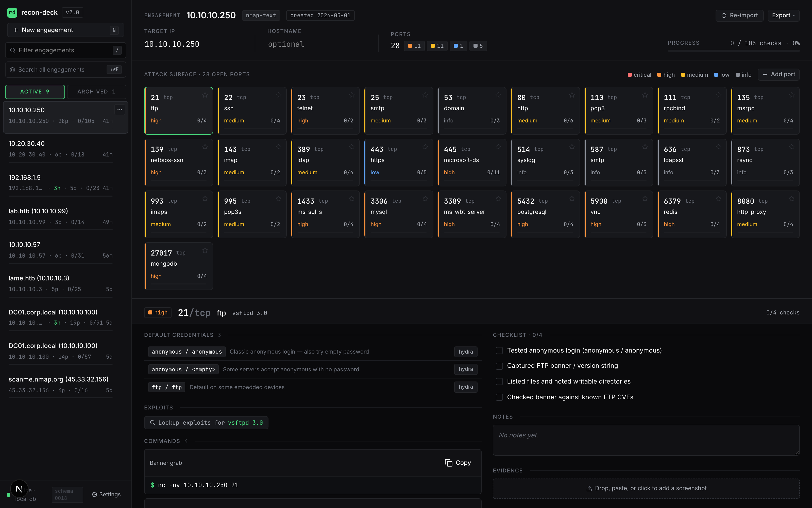Star the port 139 netbios-ssn card
Image resolution: width=812 pixels, height=508 pixels.
[x=205, y=147]
